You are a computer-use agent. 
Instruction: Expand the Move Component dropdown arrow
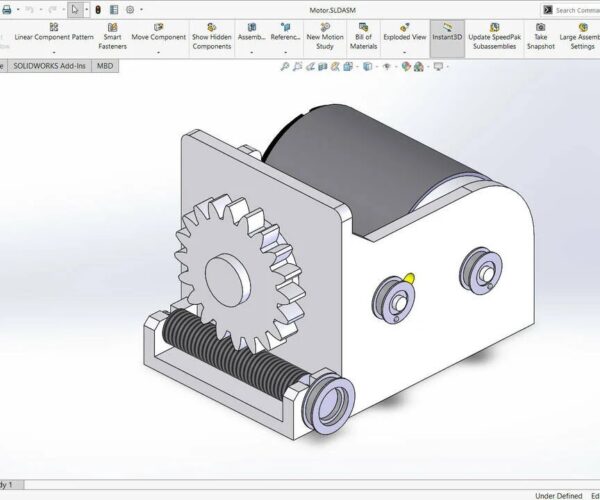click(x=158, y=52)
